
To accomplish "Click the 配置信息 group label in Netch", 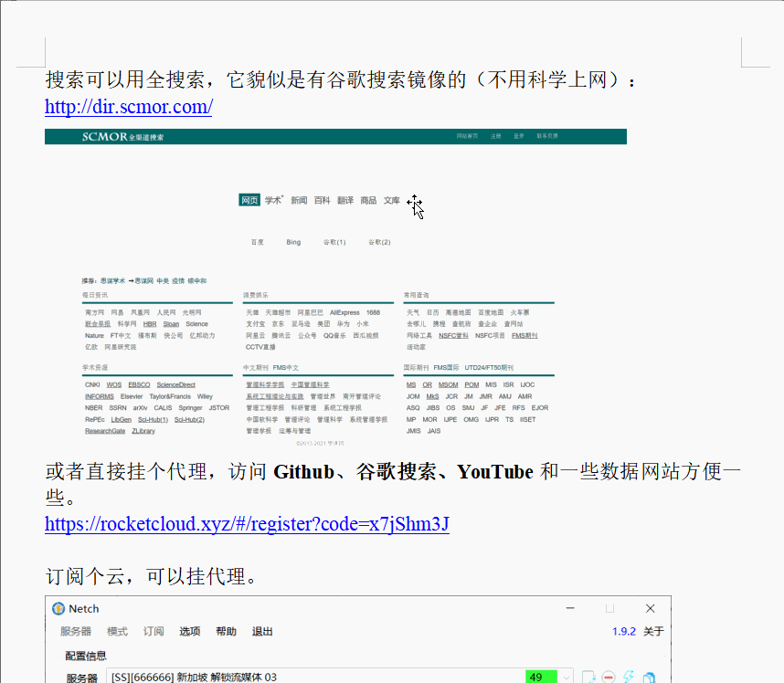I will pyautogui.click(x=86, y=656).
